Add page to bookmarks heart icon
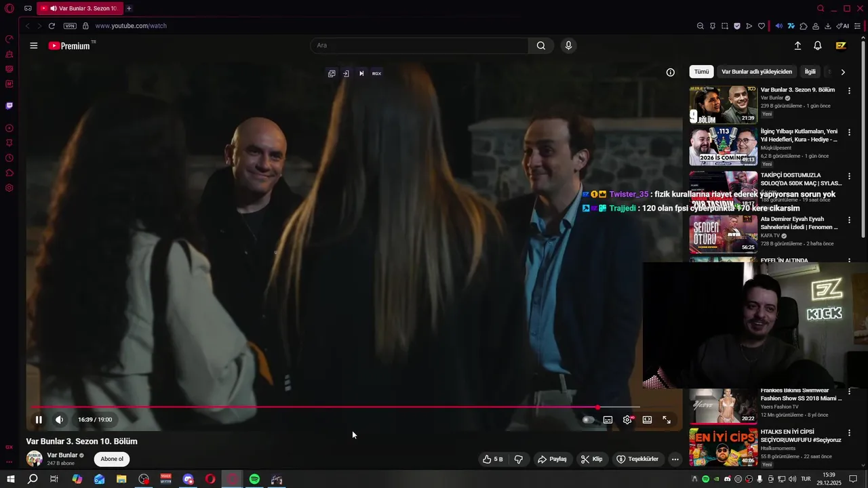Image resolution: width=868 pixels, height=488 pixels. coord(762,26)
